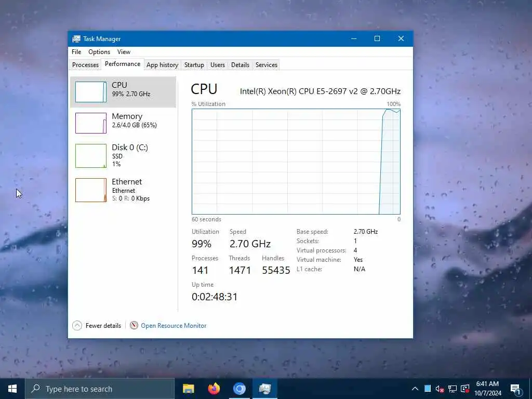Screen dimensions: 532x399
Task: Click the blue square tray icon
Action: click(x=428, y=389)
